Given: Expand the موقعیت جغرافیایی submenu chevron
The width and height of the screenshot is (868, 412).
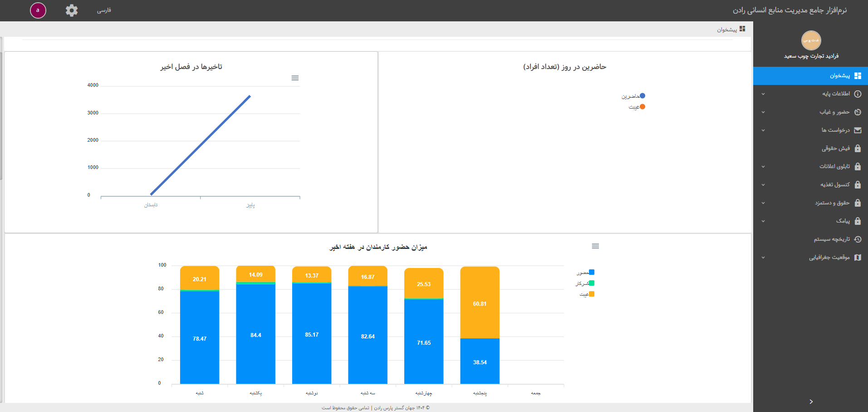Looking at the screenshot, I should tap(763, 258).
